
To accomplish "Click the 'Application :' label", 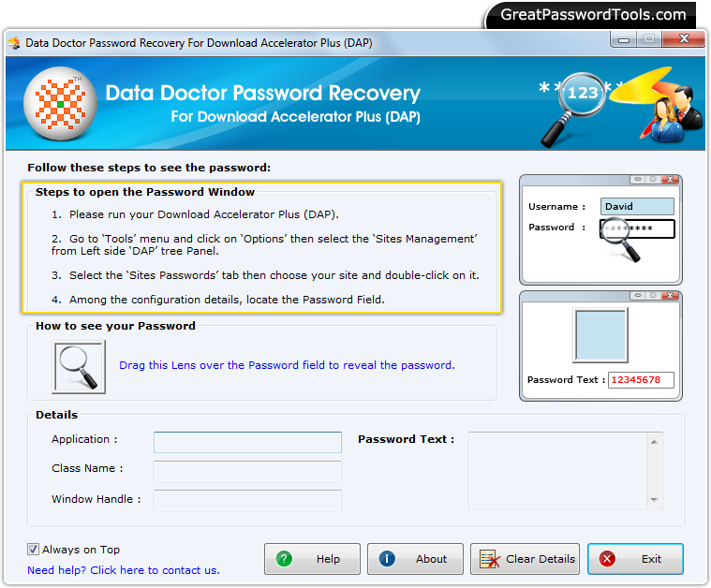I will tap(84, 439).
